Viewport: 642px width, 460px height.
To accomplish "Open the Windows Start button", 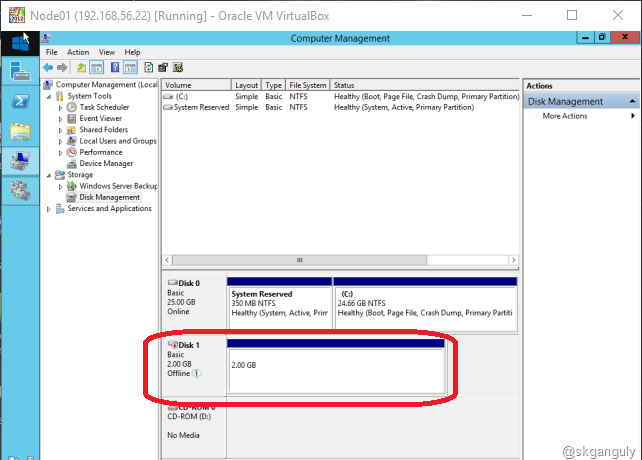I will [20, 43].
